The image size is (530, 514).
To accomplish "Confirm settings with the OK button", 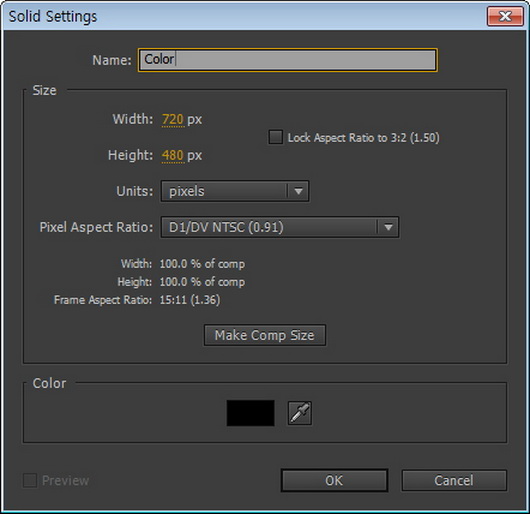I will pyautogui.click(x=334, y=480).
